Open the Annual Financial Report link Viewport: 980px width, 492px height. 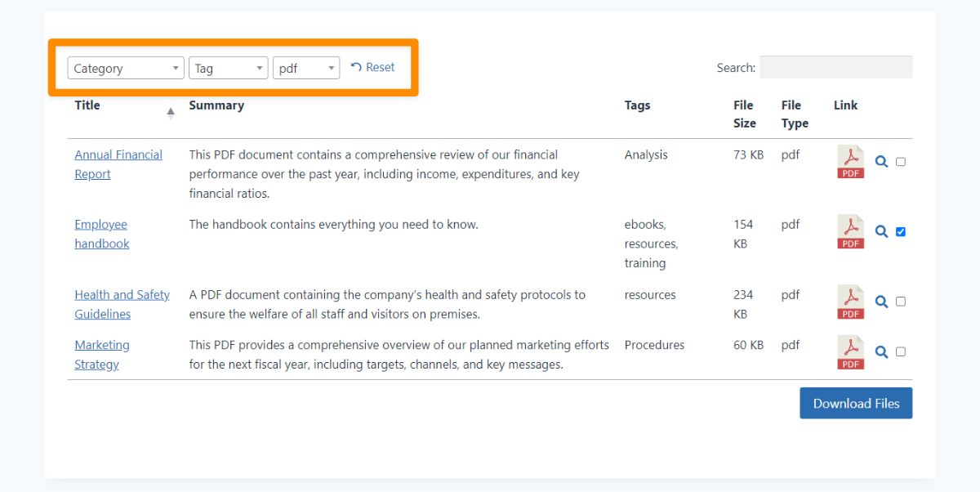pyautogui.click(x=118, y=164)
